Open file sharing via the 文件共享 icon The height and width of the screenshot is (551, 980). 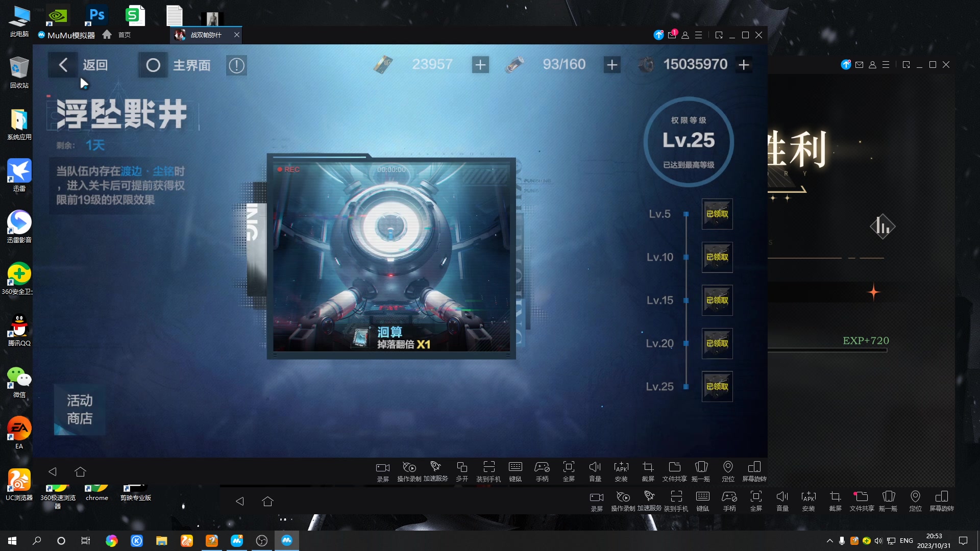tap(674, 470)
